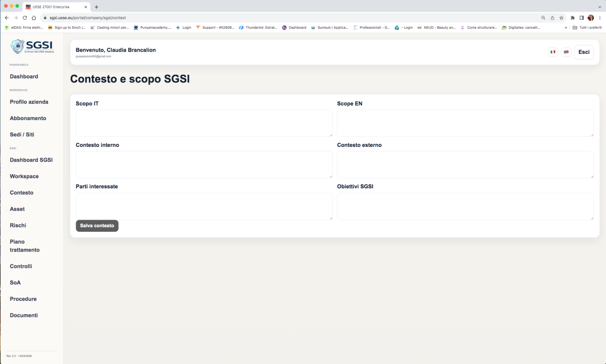Bookmark the page via the star icon

point(561,17)
